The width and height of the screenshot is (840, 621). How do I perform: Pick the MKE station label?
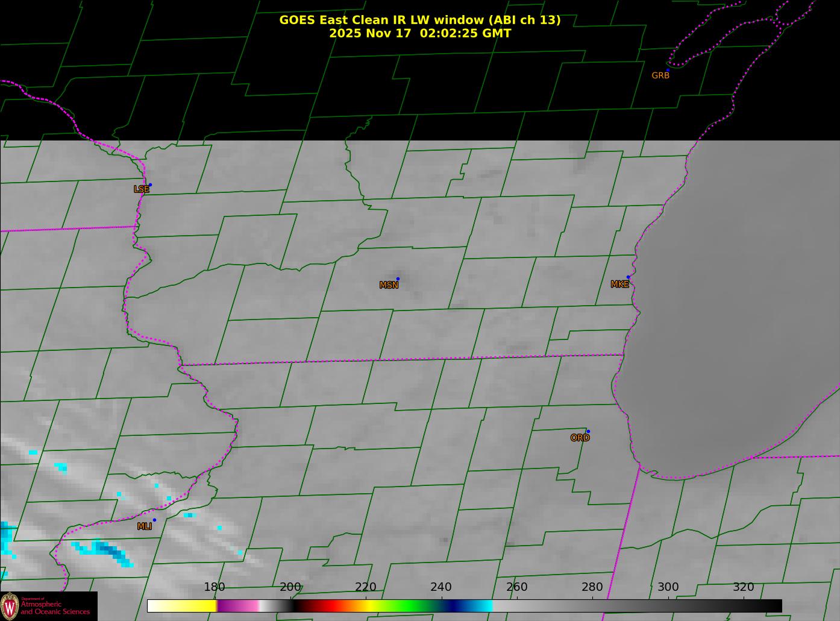tap(619, 284)
